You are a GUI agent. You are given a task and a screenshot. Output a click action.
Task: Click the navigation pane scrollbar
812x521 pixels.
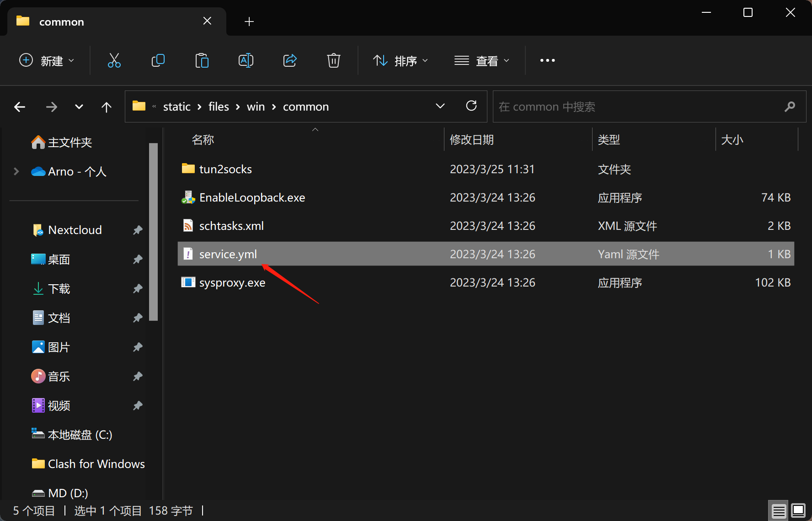pos(153,232)
